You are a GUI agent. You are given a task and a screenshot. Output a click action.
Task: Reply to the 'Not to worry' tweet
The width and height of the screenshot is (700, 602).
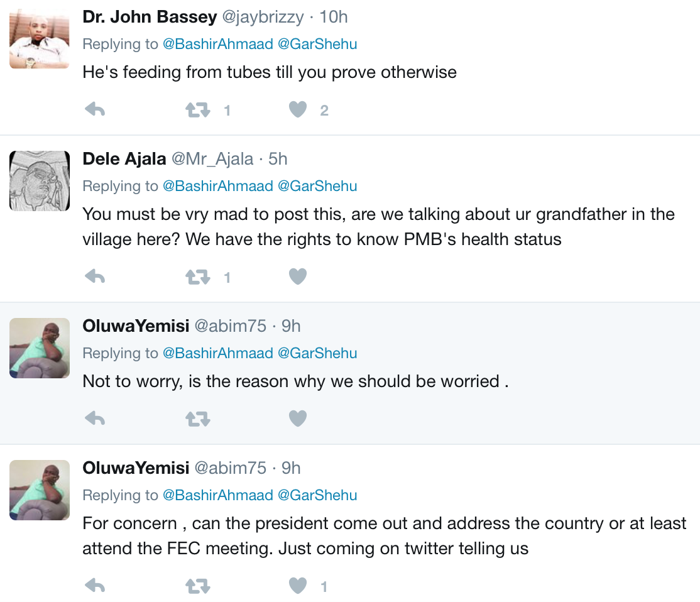point(95,419)
